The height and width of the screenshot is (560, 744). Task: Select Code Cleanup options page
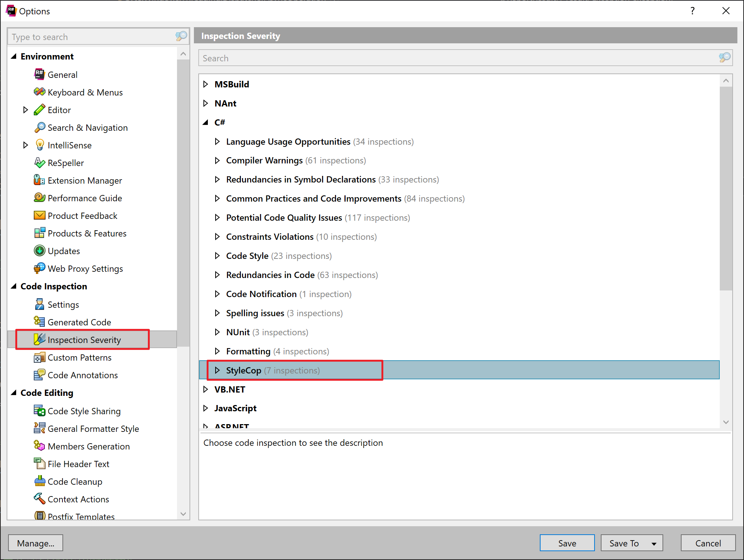point(75,481)
